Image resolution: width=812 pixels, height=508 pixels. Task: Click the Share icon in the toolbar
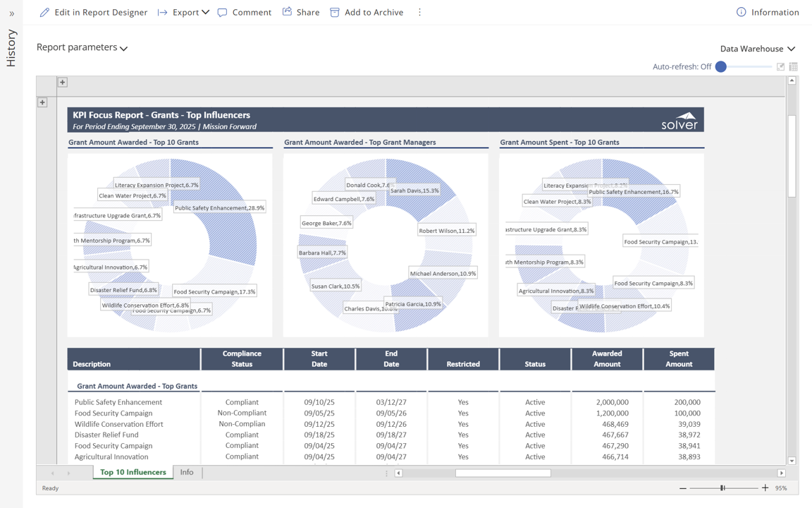point(288,12)
